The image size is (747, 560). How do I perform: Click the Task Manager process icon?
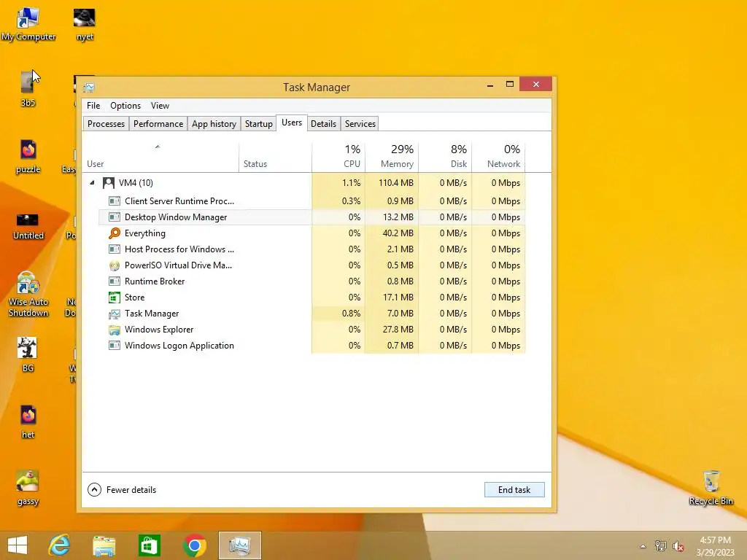[x=115, y=314]
